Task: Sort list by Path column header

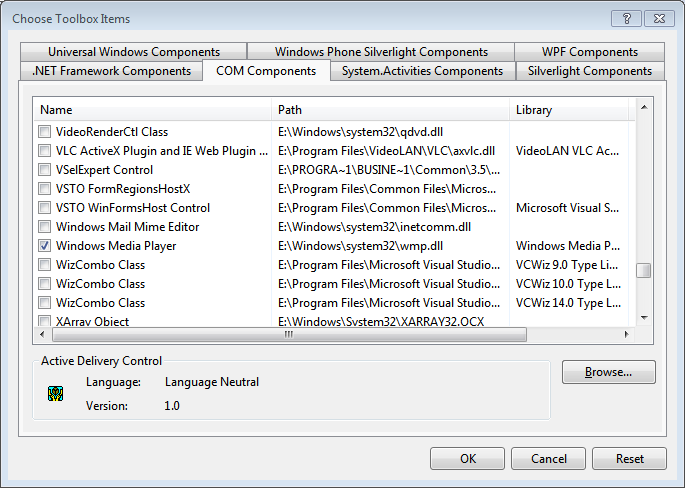Action: pyautogui.click(x=390, y=110)
